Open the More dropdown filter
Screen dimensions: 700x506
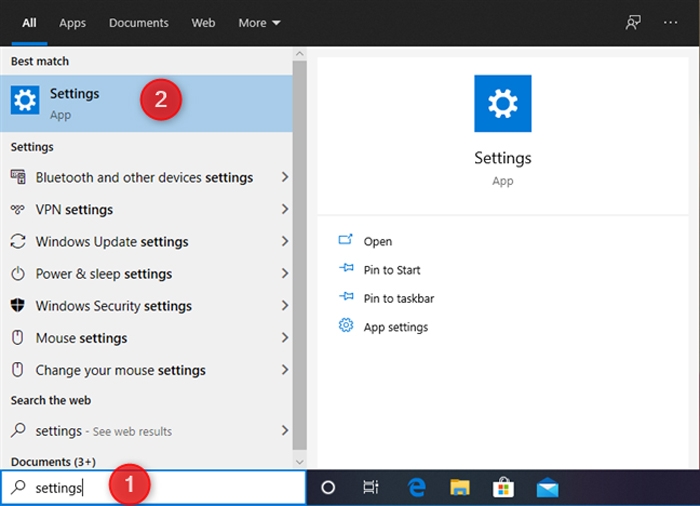(x=259, y=23)
